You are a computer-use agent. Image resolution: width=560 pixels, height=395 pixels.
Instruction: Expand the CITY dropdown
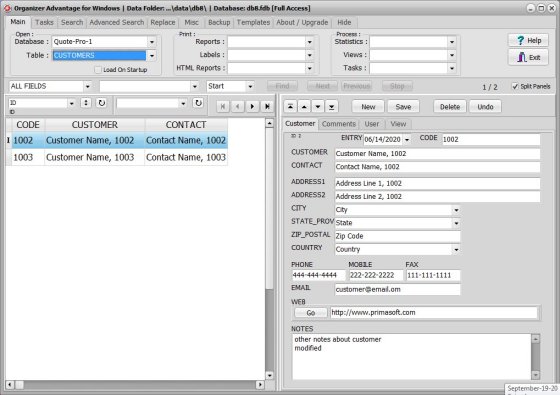[456, 210]
